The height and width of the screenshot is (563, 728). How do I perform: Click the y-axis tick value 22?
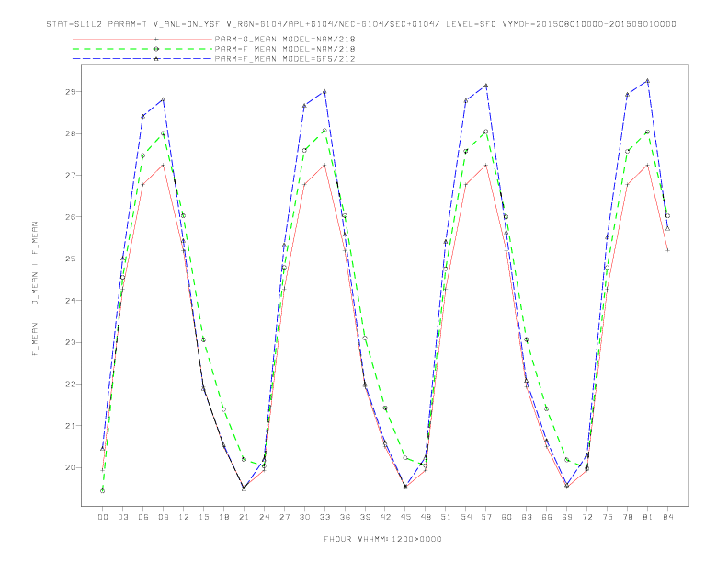click(x=71, y=385)
